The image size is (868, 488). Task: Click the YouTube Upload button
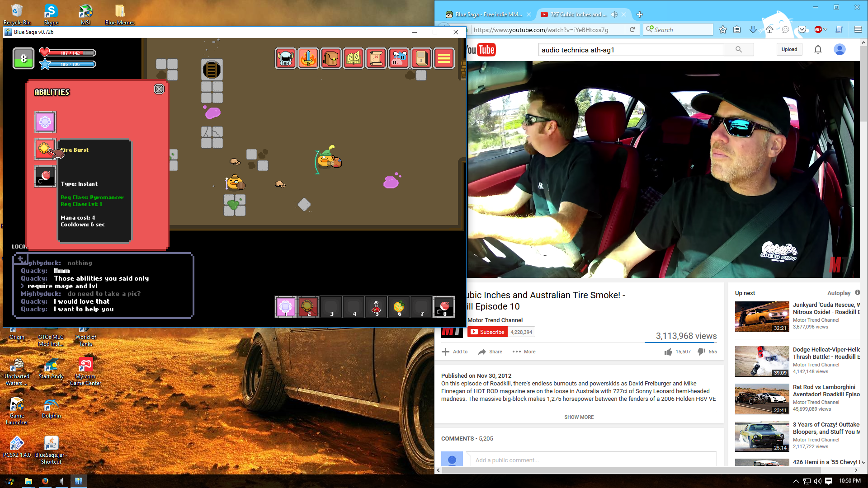point(789,50)
